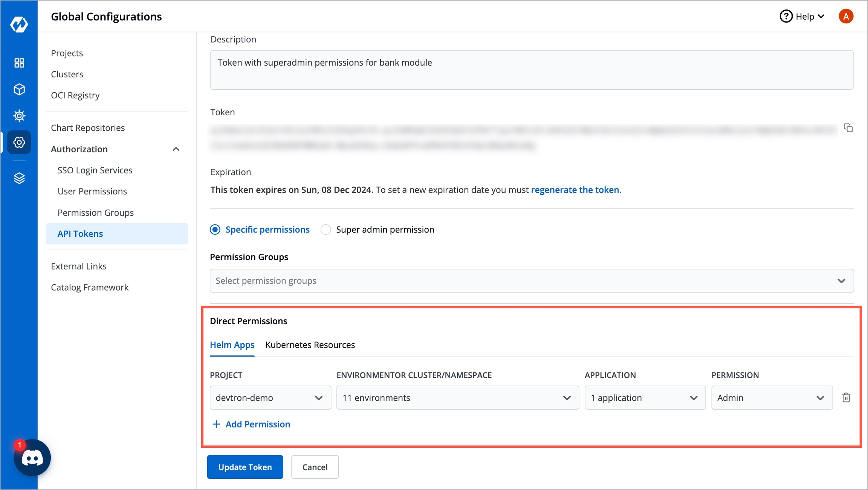Copy the token with copy icon

848,128
